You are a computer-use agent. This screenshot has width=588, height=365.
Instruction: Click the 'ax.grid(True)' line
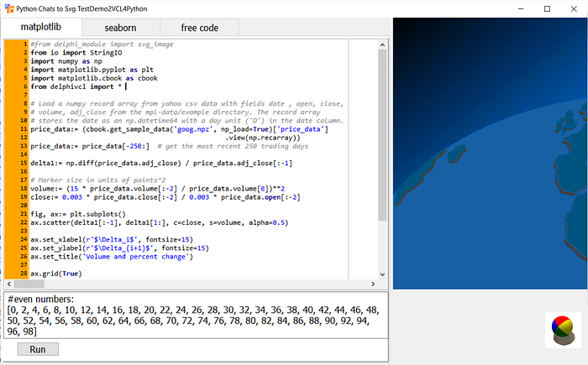pyautogui.click(x=56, y=274)
